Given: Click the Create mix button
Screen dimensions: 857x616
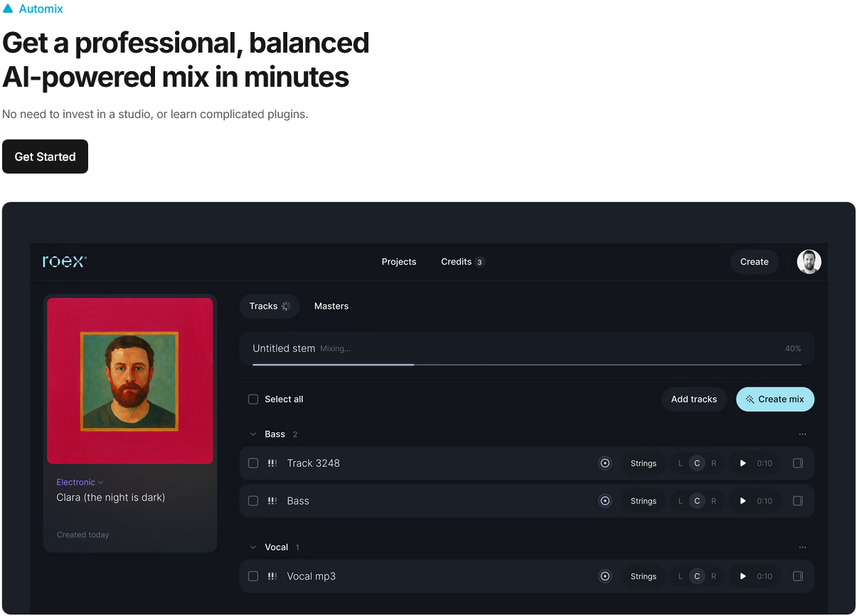Looking at the screenshot, I should click(x=775, y=399).
